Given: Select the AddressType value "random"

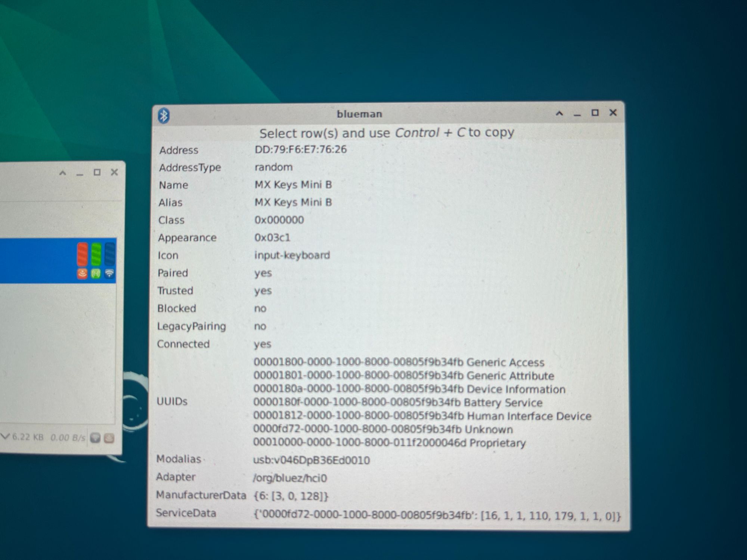Looking at the screenshot, I should [x=273, y=167].
